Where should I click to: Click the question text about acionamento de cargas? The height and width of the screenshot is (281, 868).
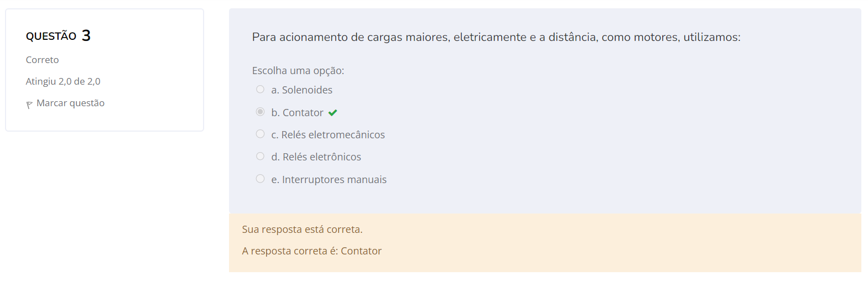496,37
